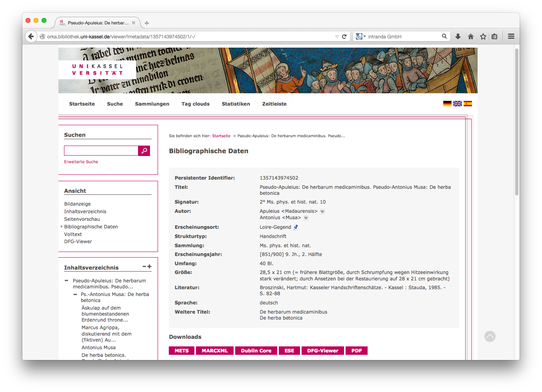This screenshot has width=542, height=392.
Task: Open Seitenvorschau view in Ansicht
Action: pos(82,219)
